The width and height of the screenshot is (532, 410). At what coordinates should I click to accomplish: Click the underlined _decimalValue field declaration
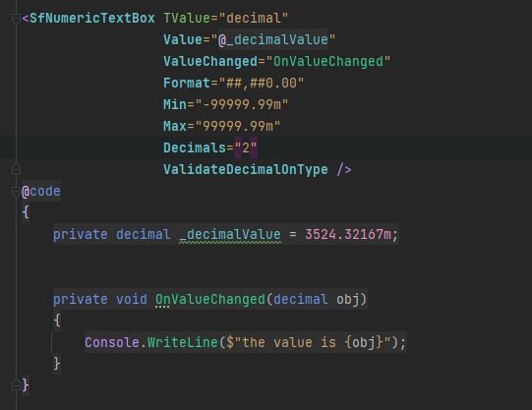230,234
